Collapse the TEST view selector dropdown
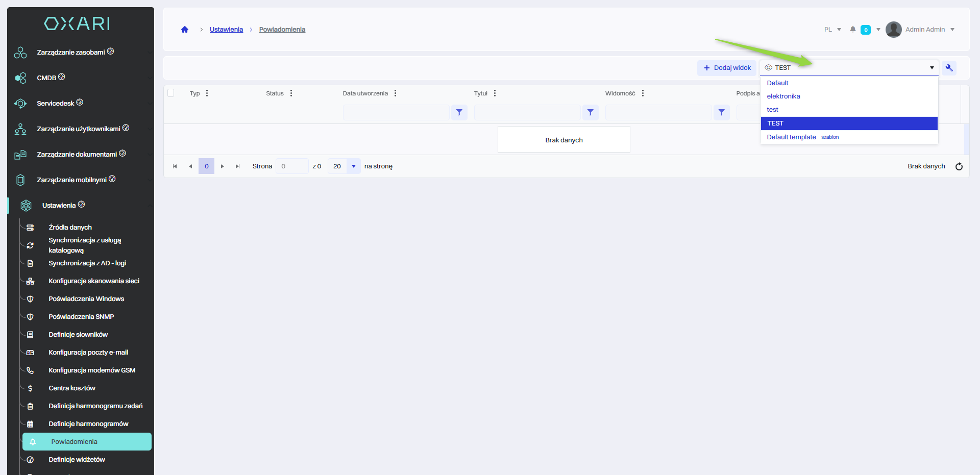 click(x=932, y=68)
